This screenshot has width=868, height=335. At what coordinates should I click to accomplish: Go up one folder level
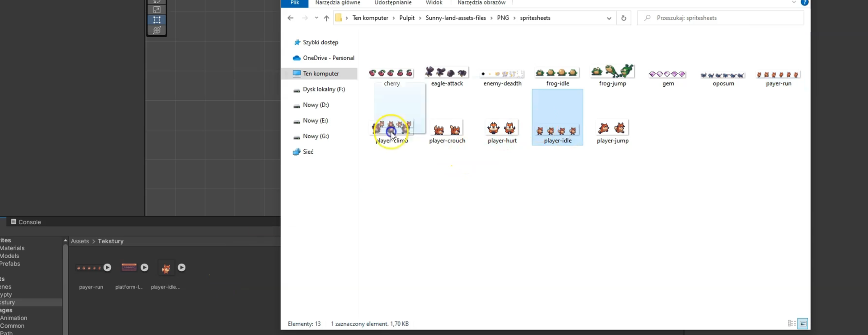326,18
